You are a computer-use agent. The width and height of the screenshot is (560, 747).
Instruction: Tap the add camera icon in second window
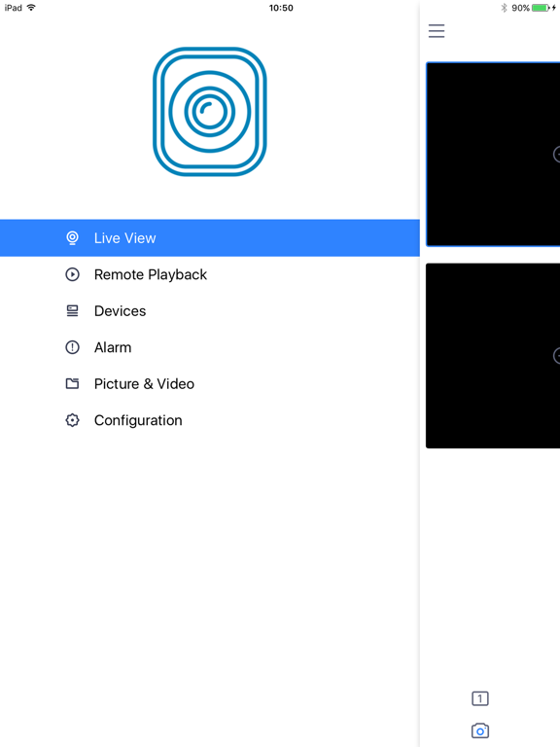tap(557, 355)
